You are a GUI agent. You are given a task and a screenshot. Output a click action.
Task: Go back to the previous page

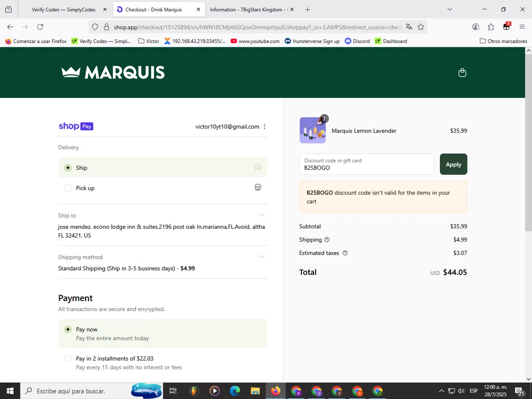coord(10,27)
